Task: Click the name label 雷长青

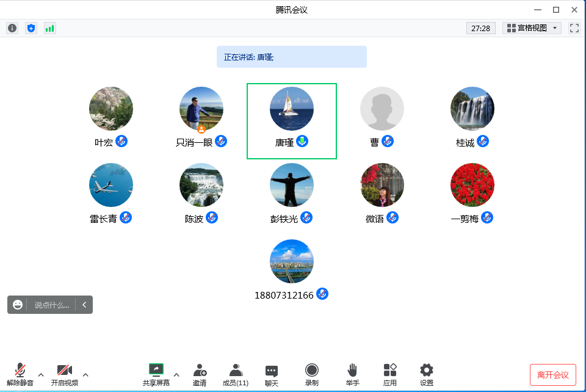Action: pyautogui.click(x=104, y=219)
